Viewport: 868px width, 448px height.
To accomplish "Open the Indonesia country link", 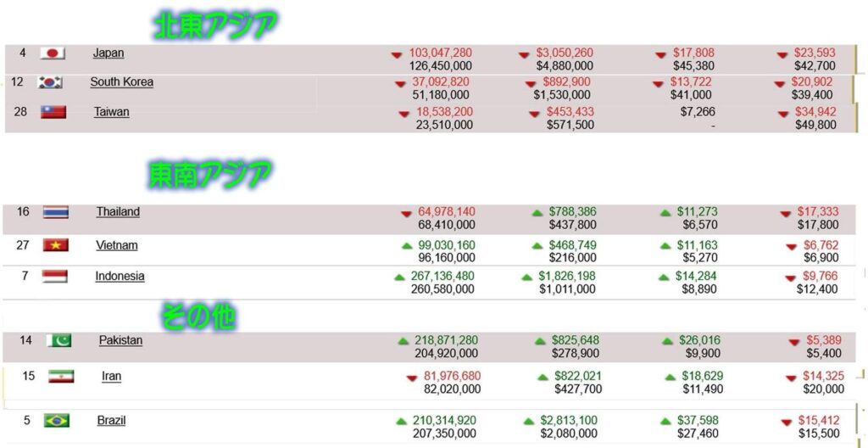I will 120,276.
